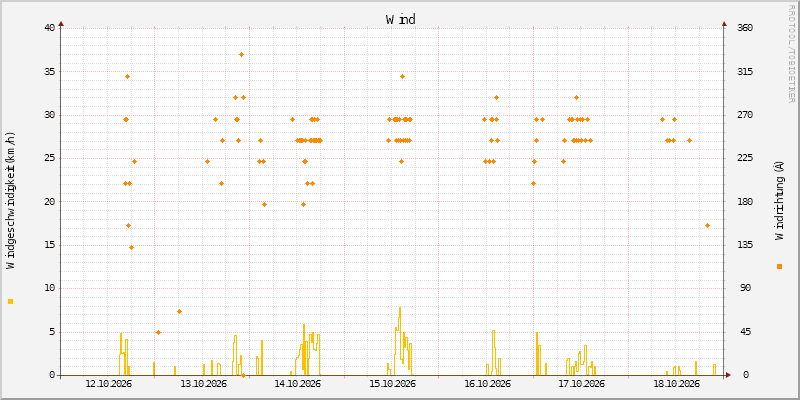
Task: Click the highest orange direction point near 37
Action: pos(241,55)
